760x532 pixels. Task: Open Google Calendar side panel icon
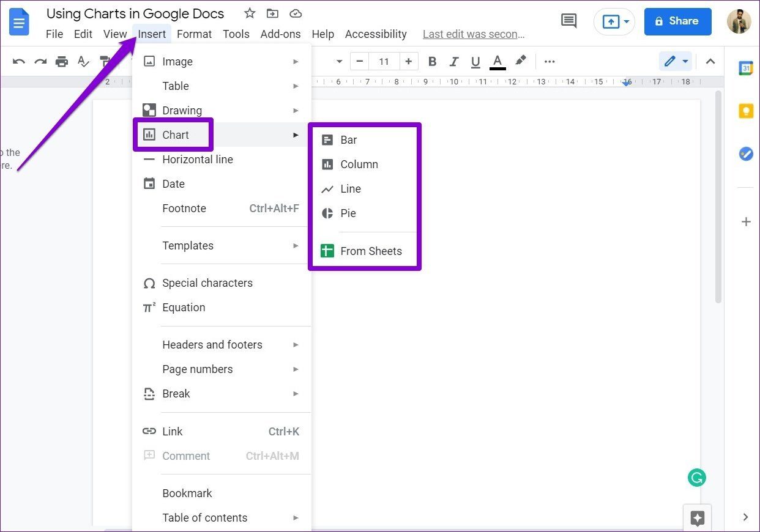coord(745,68)
